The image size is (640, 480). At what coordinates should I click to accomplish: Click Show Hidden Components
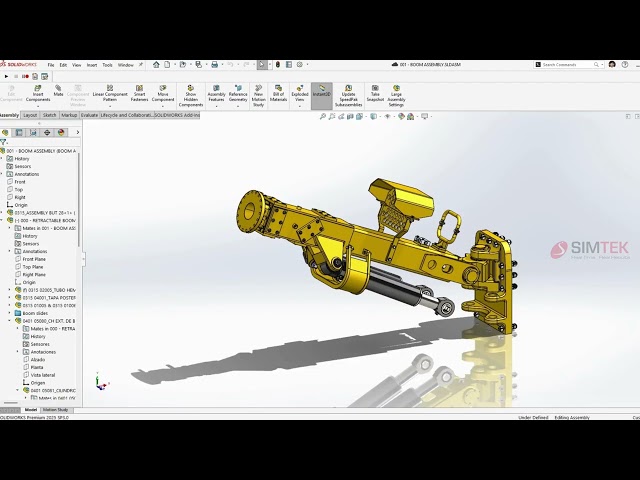point(191,96)
